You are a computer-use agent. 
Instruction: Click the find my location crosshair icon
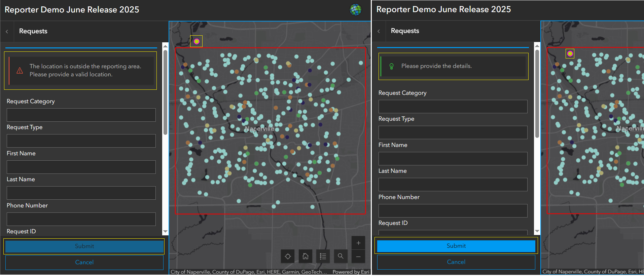(x=288, y=256)
